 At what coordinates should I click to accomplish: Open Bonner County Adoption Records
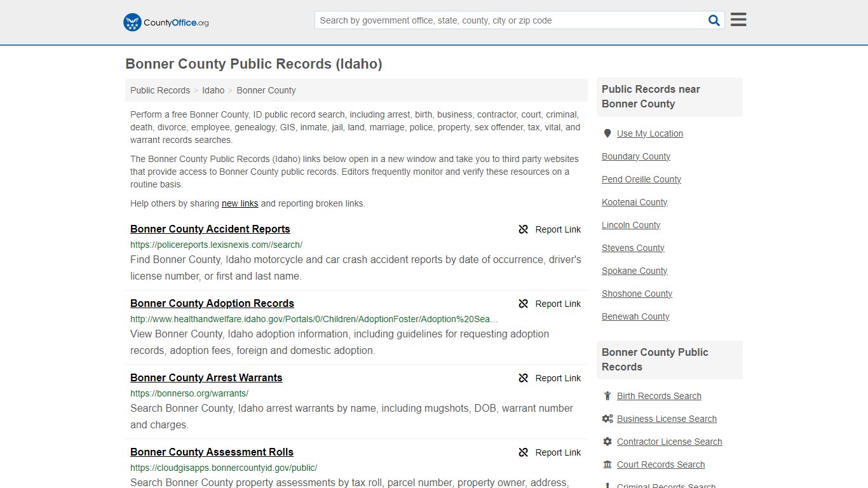tap(212, 303)
